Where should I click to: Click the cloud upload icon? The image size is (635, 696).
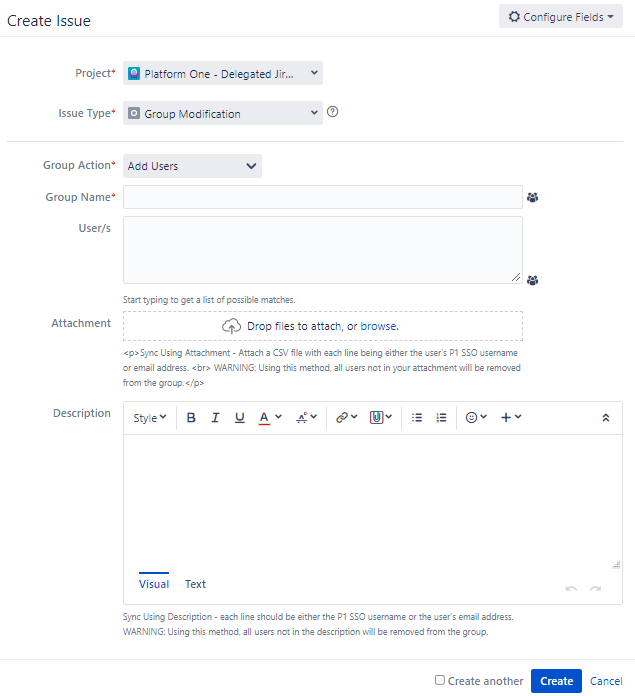[231, 326]
